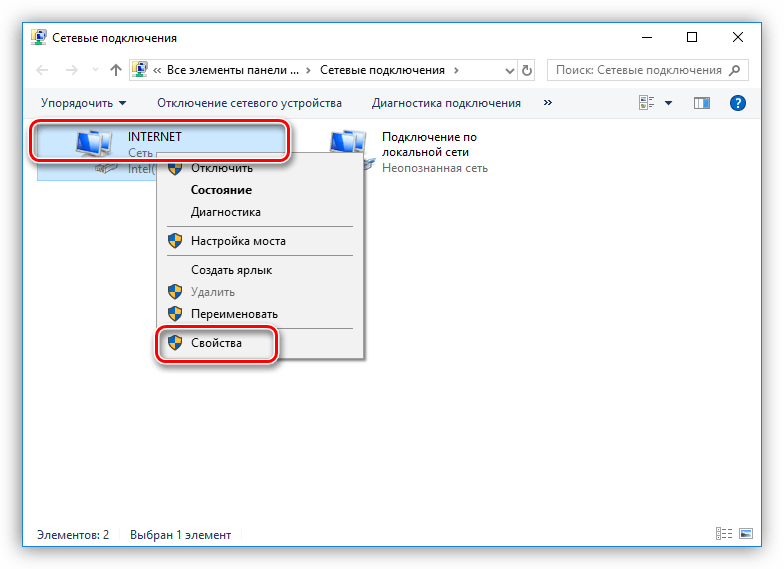Choose 'Переименовать' in the context menu
Viewport: 784px width, 569px height.
[260, 314]
